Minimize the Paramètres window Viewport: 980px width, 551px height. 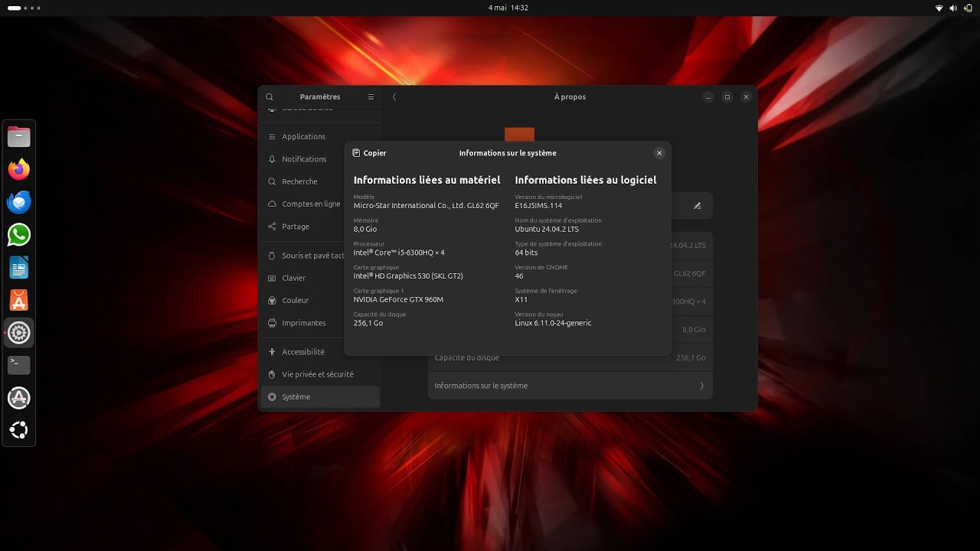click(709, 97)
